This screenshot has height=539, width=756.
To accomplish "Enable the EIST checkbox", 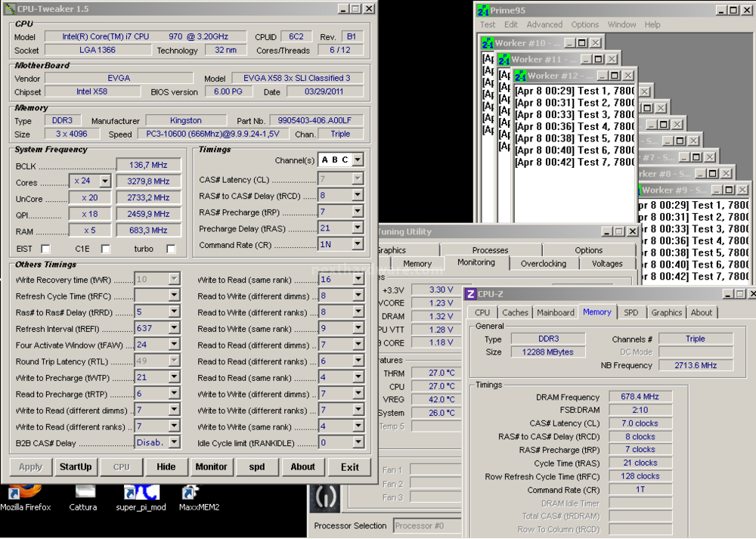I will coord(46,249).
